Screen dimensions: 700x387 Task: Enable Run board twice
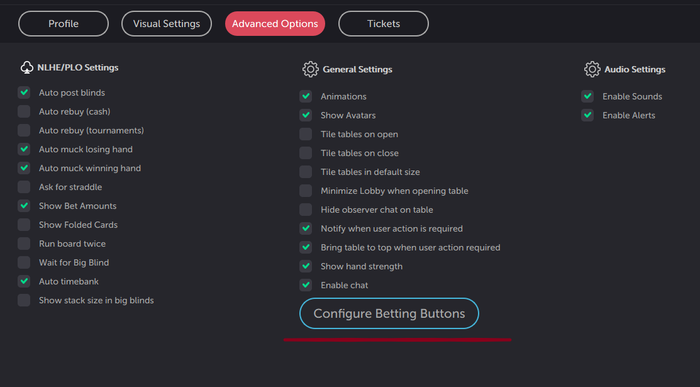coord(24,243)
